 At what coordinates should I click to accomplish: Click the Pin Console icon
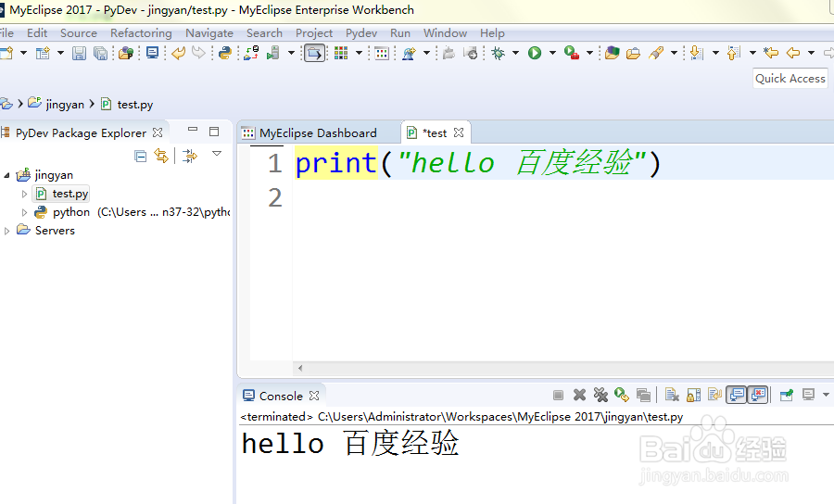pos(786,395)
